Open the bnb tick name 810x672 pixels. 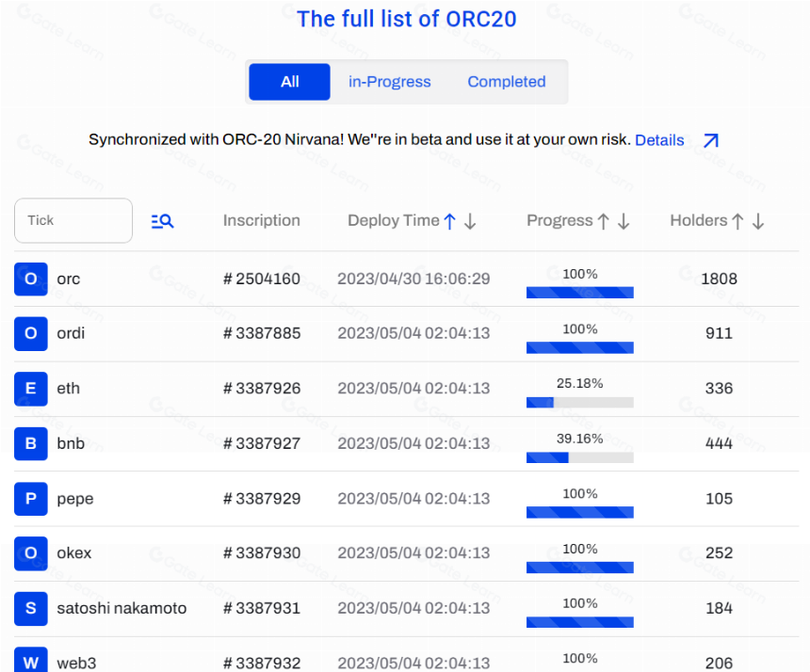[x=71, y=443]
